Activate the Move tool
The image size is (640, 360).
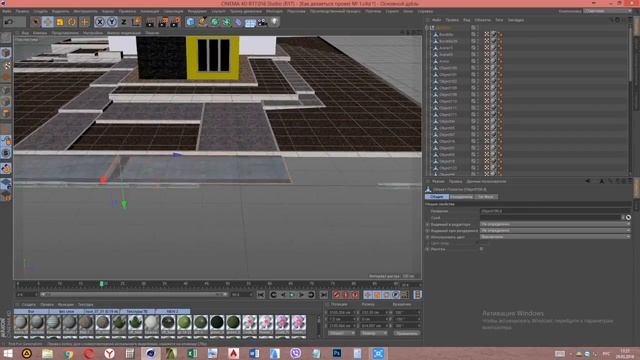[x=47, y=22]
